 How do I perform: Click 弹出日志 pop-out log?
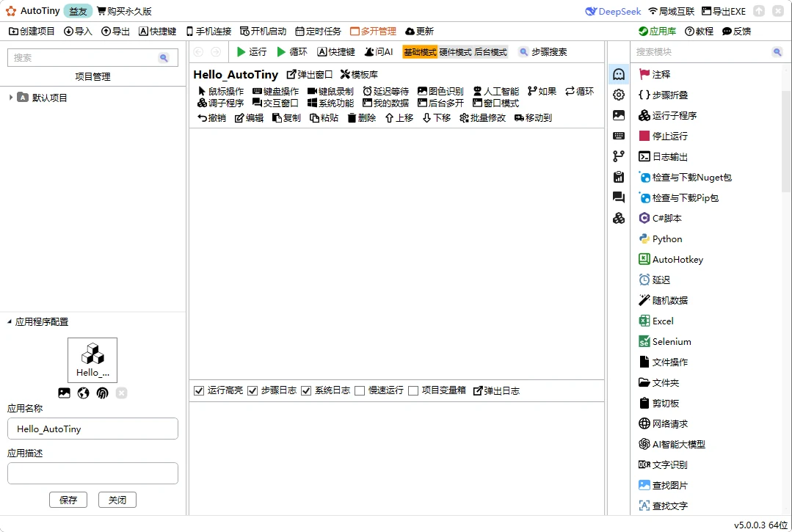[x=496, y=390]
